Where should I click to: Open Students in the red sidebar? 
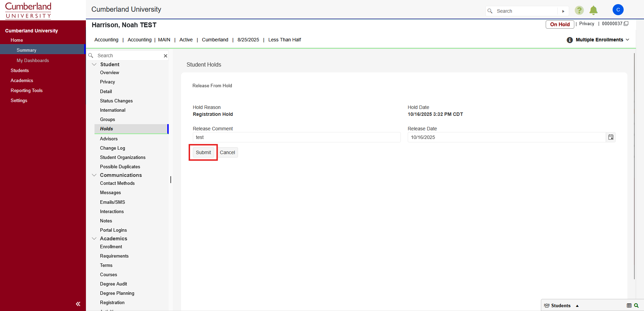point(20,70)
